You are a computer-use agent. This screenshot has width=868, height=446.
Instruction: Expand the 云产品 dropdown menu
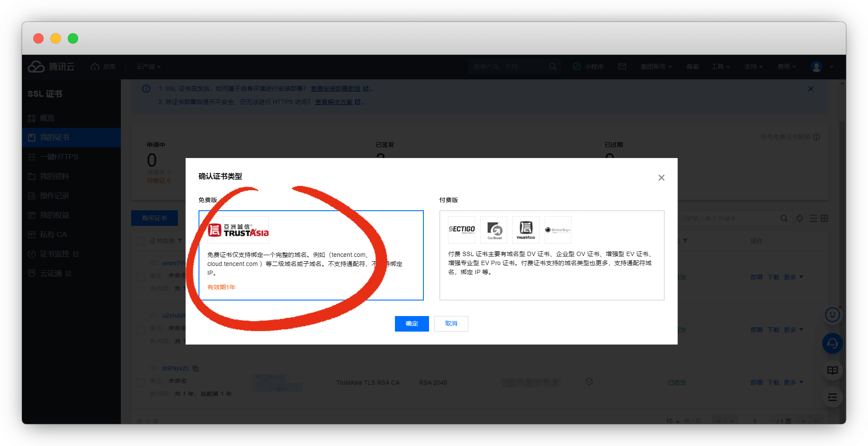[x=148, y=66]
